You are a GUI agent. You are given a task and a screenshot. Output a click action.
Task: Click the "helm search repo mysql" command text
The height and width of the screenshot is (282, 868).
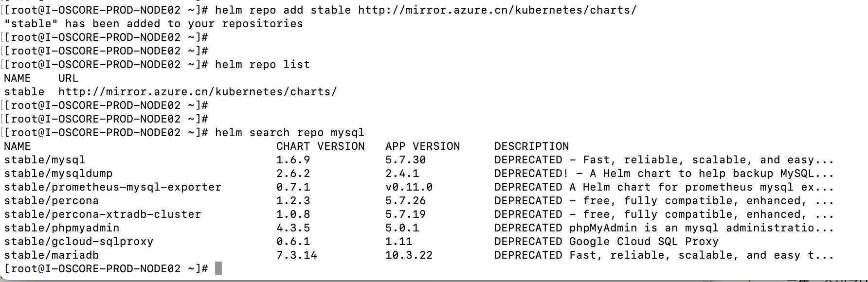click(289, 133)
